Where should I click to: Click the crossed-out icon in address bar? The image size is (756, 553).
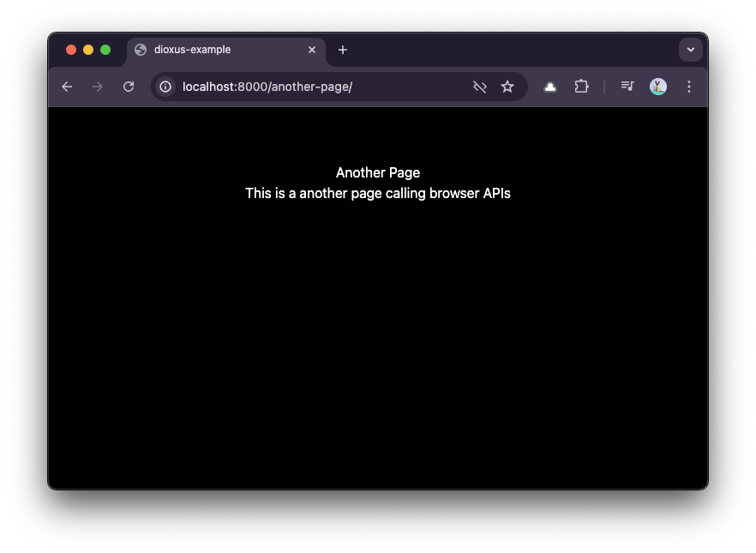[480, 87]
